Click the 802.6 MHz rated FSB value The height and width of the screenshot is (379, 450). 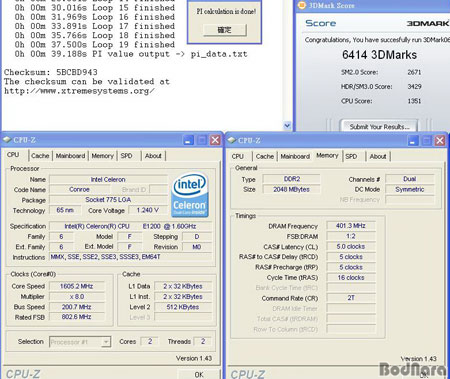coord(77,317)
